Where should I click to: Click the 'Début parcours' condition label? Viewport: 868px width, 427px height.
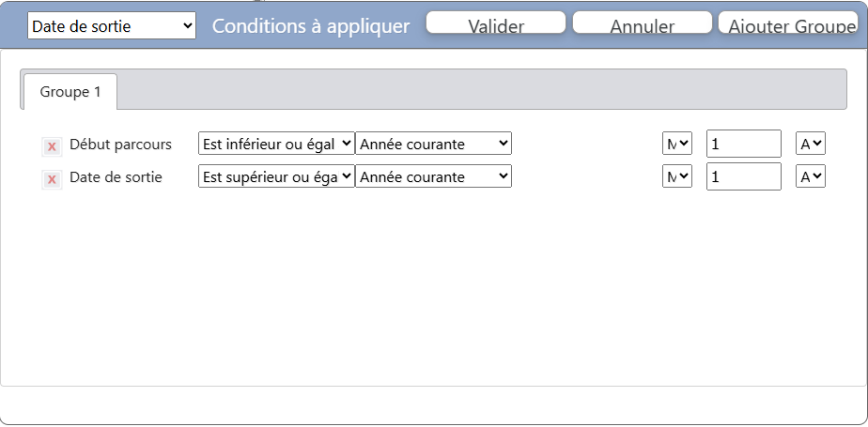tap(120, 145)
